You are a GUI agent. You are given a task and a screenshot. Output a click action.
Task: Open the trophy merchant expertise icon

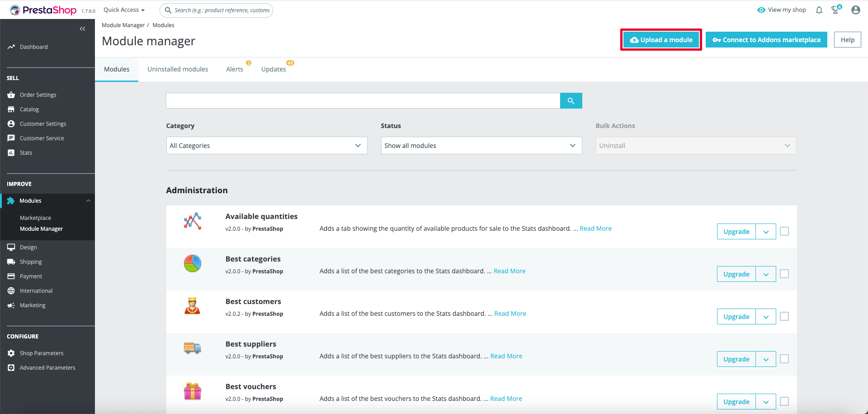click(x=835, y=10)
